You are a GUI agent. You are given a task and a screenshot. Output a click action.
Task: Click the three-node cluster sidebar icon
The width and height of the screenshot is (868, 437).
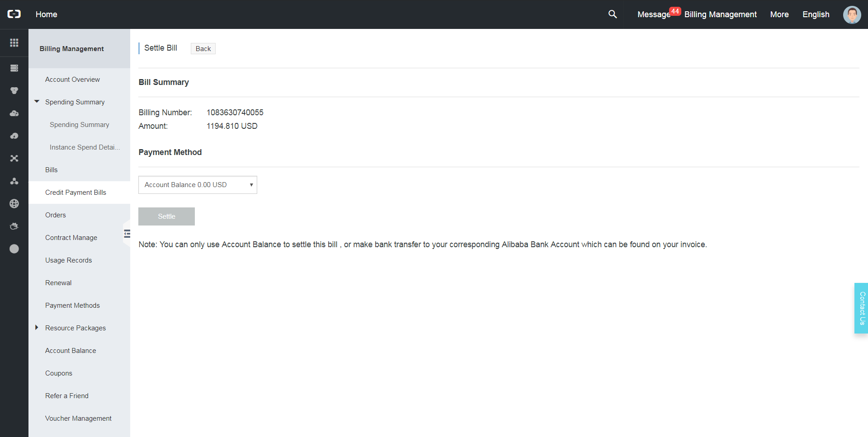(x=14, y=181)
